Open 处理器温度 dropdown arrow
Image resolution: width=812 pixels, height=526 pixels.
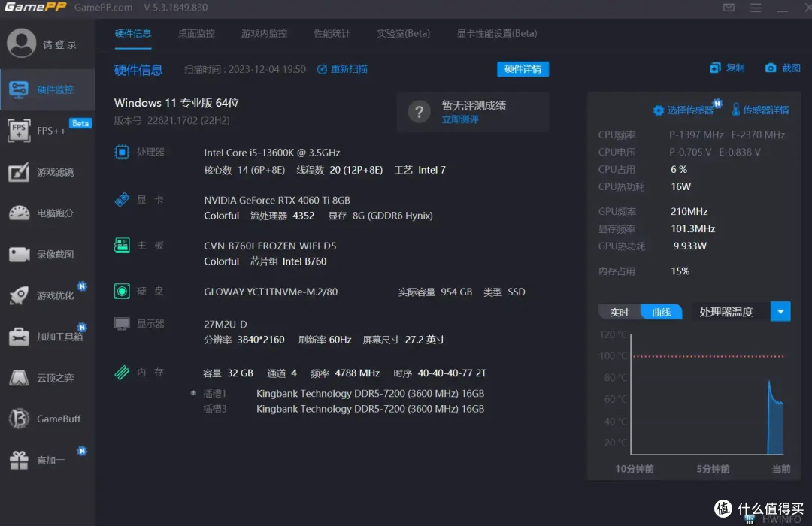pos(780,312)
